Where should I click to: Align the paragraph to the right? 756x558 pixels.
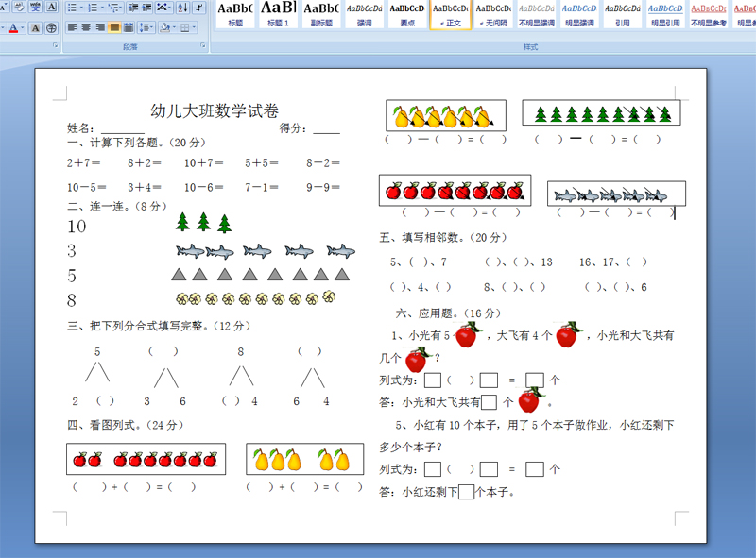pos(100,28)
